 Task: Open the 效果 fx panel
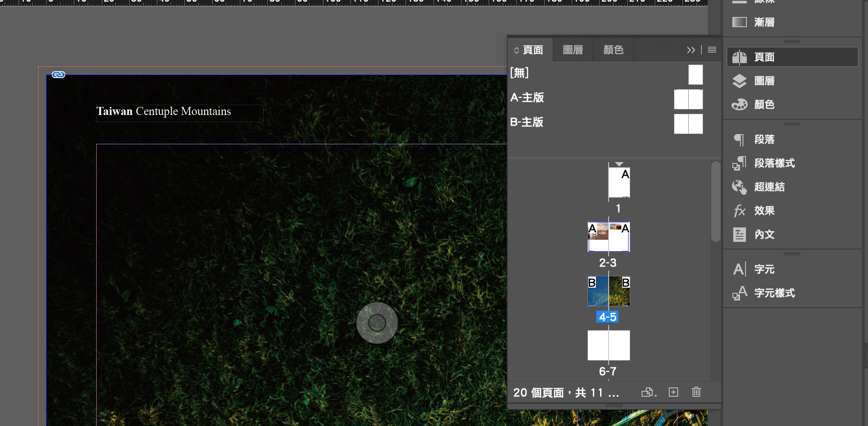[764, 211]
